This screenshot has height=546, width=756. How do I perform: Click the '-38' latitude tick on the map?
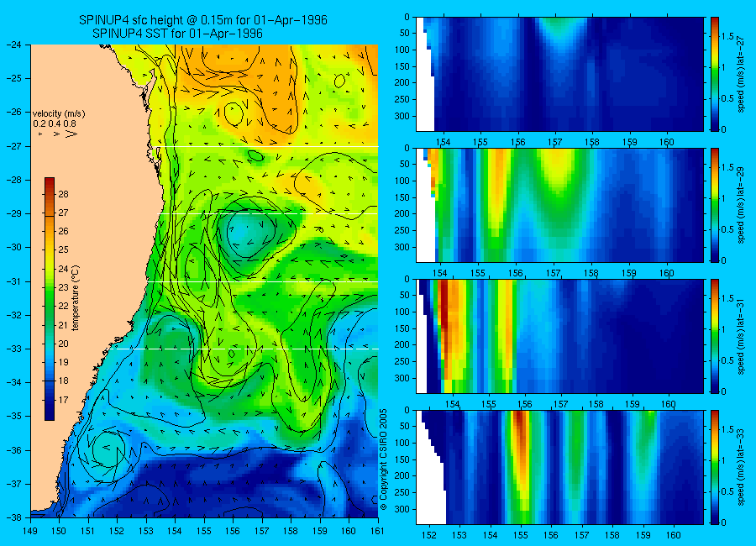[13, 517]
